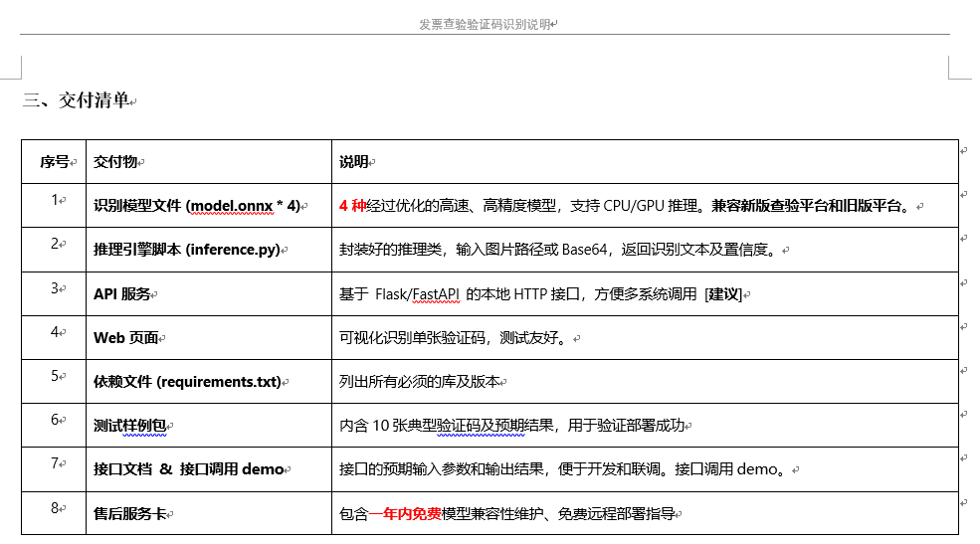Click the bold text 兼容新版查验平台和旧版平台
Image resolution: width=980 pixels, height=544 pixels.
tap(805, 206)
